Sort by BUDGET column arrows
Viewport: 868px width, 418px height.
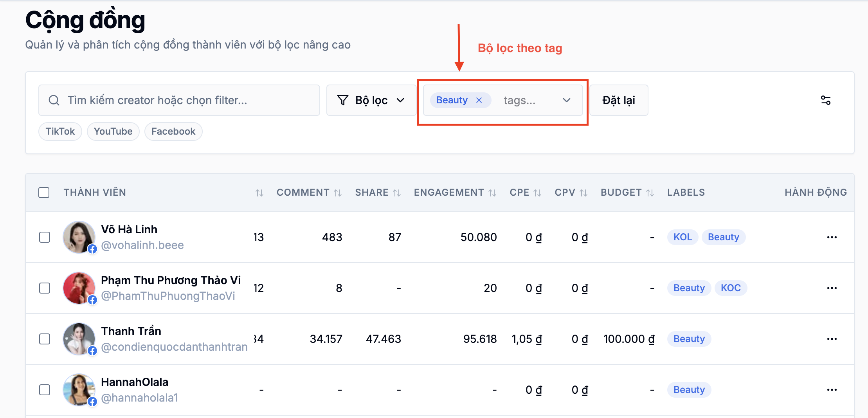tap(650, 193)
